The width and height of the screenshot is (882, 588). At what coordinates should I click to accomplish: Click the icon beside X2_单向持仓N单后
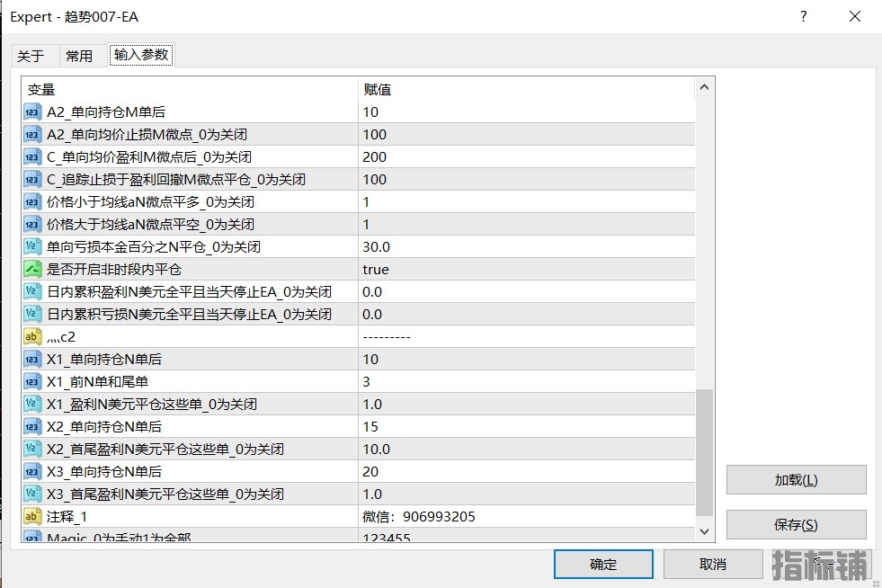pos(32,427)
